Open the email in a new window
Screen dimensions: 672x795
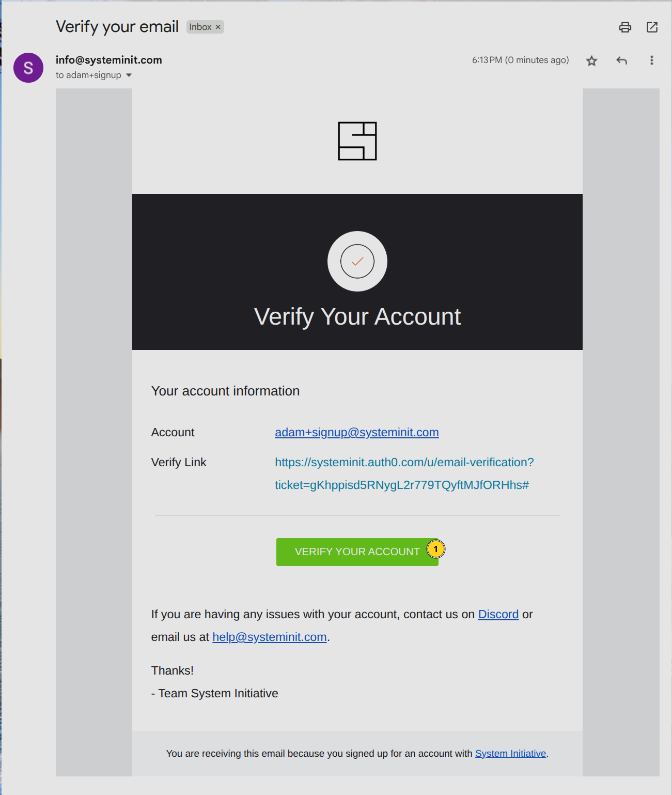point(652,27)
